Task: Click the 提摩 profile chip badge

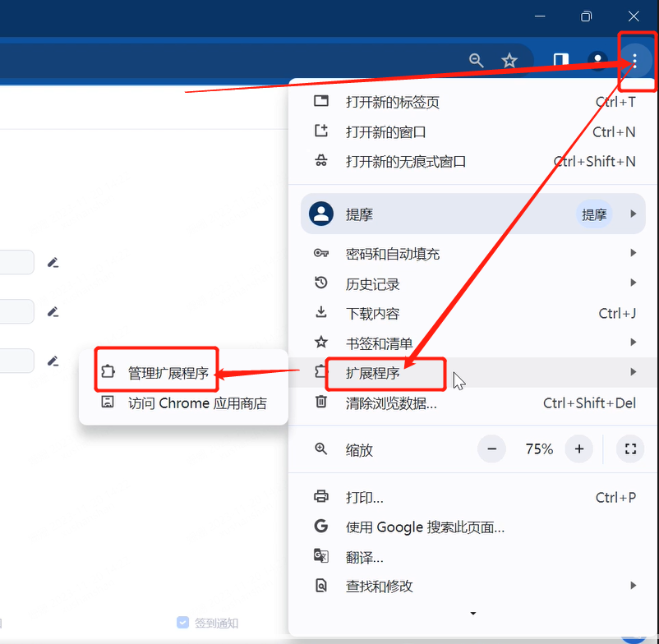Action: coord(594,214)
